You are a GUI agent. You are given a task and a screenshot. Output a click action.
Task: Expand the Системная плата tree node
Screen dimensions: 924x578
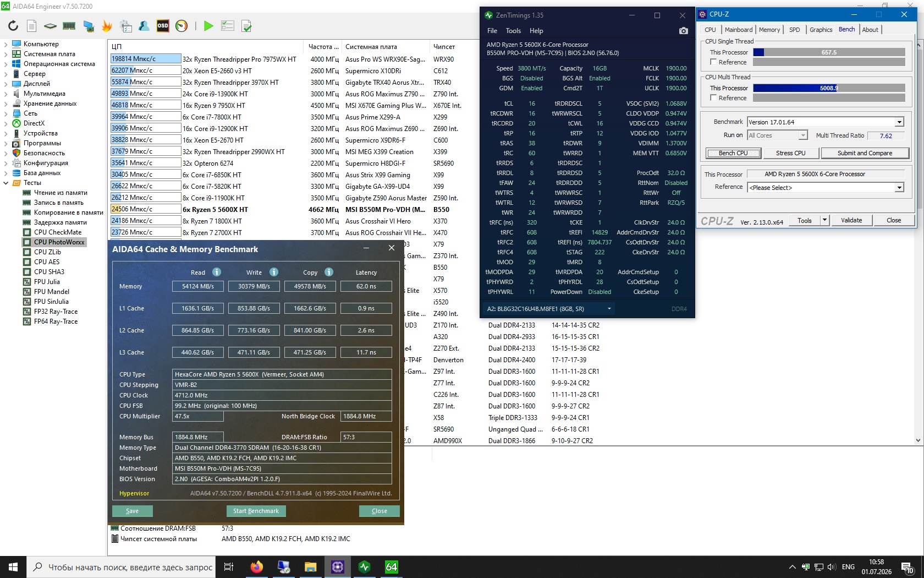(x=5, y=54)
